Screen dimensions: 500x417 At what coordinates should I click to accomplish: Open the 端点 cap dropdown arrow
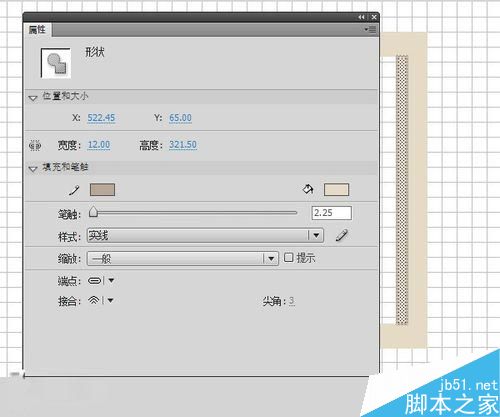click(x=111, y=281)
